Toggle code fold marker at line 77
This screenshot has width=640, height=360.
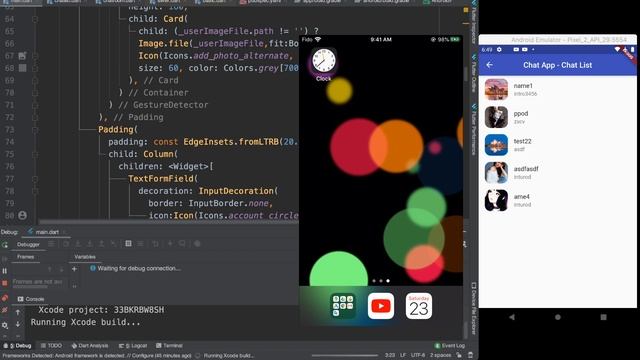click(x=35, y=179)
